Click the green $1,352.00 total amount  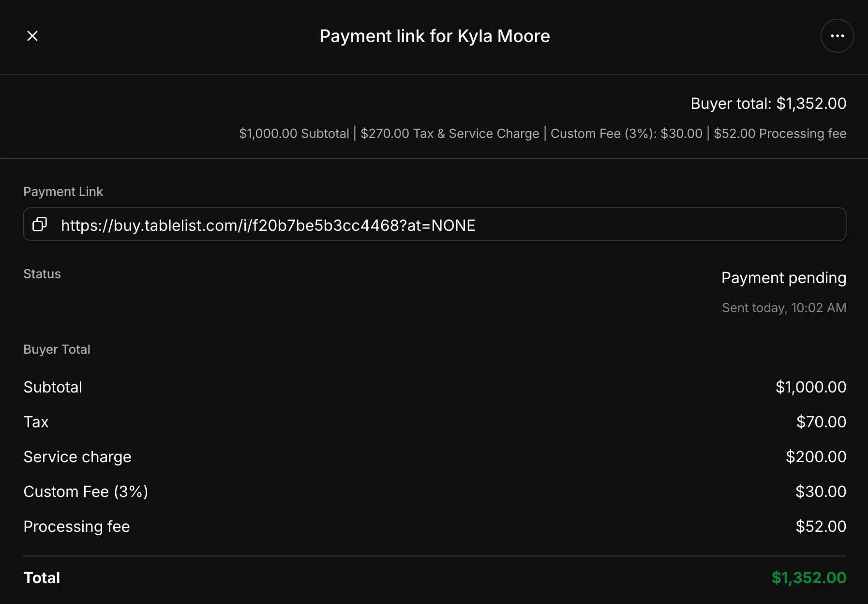(x=809, y=578)
